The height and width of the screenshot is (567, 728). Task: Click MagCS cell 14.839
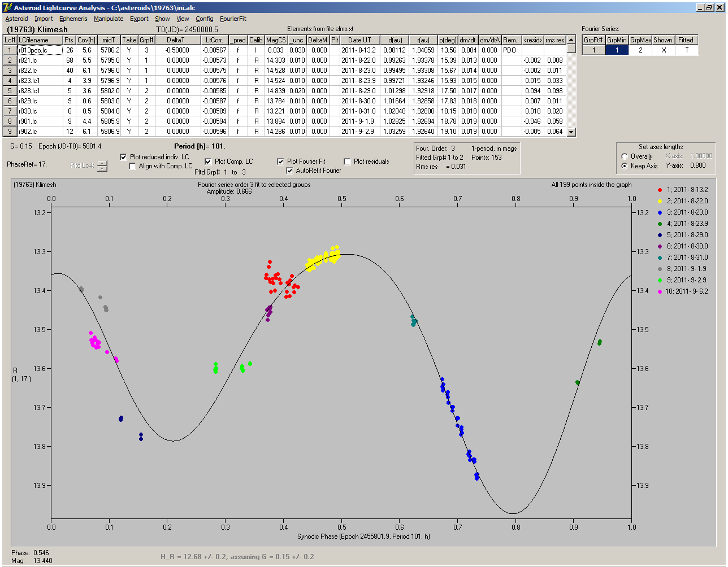pyautogui.click(x=276, y=91)
